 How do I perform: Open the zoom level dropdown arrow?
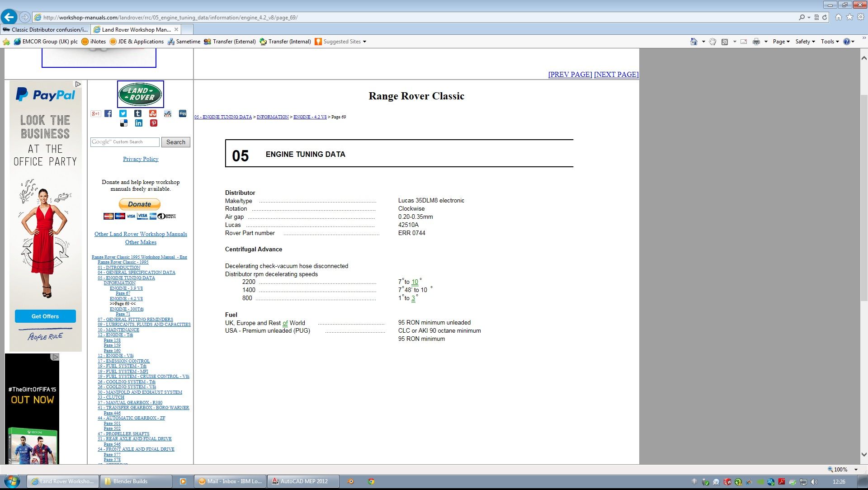(856, 469)
